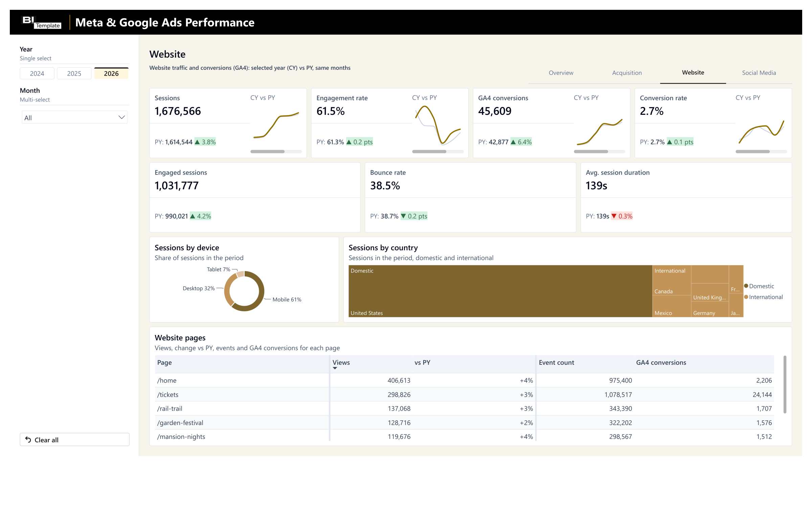The height and width of the screenshot is (508, 812).
Task: Switch to the Overview tab
Action: (x=561, y=73)
